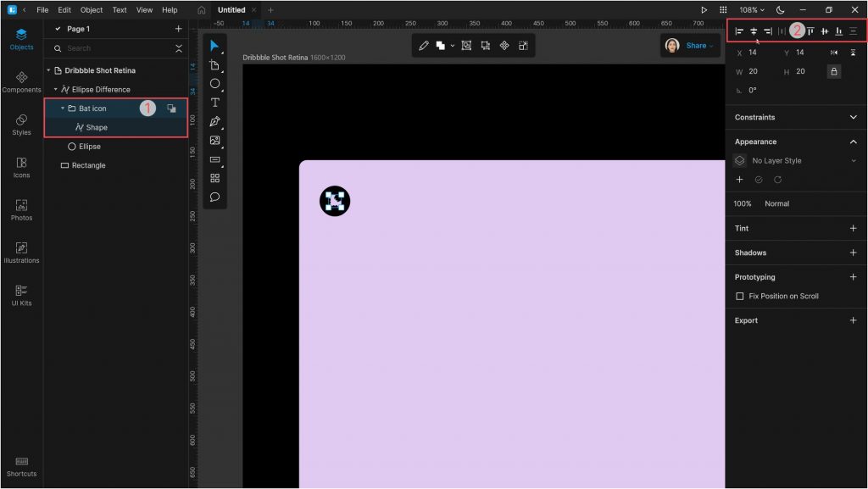
Task: Open the Normal blend mode dropdown
Action: tap(776, 204)
